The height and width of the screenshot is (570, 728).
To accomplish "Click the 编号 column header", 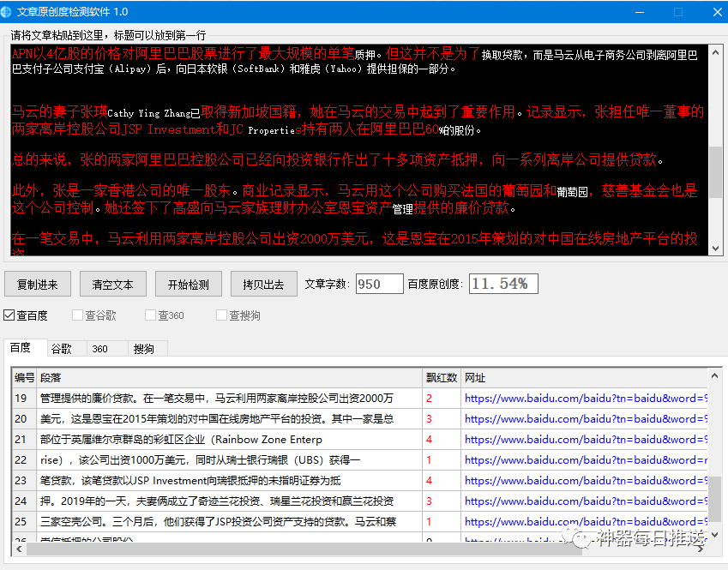I will [x=25, y=378].
